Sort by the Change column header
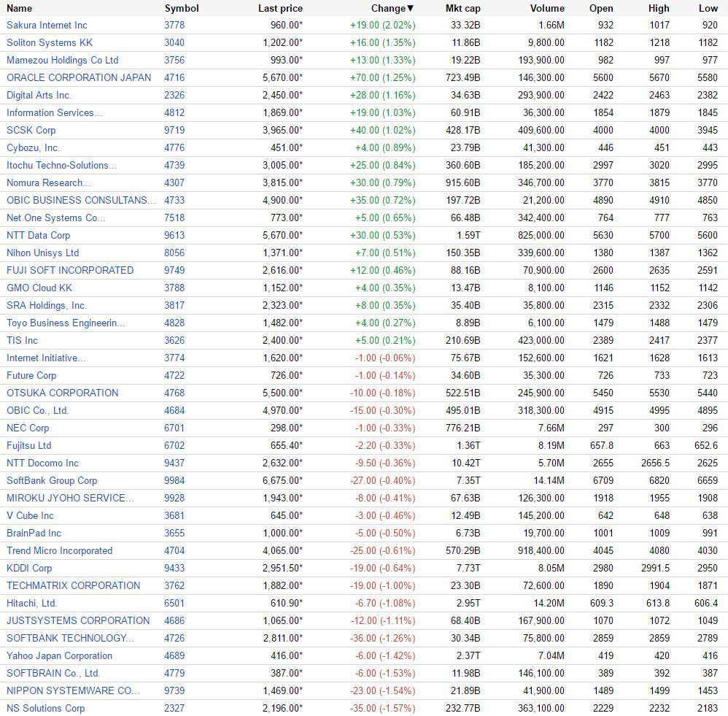Viewport: 728px width, 716px height. tap(392, 8)
